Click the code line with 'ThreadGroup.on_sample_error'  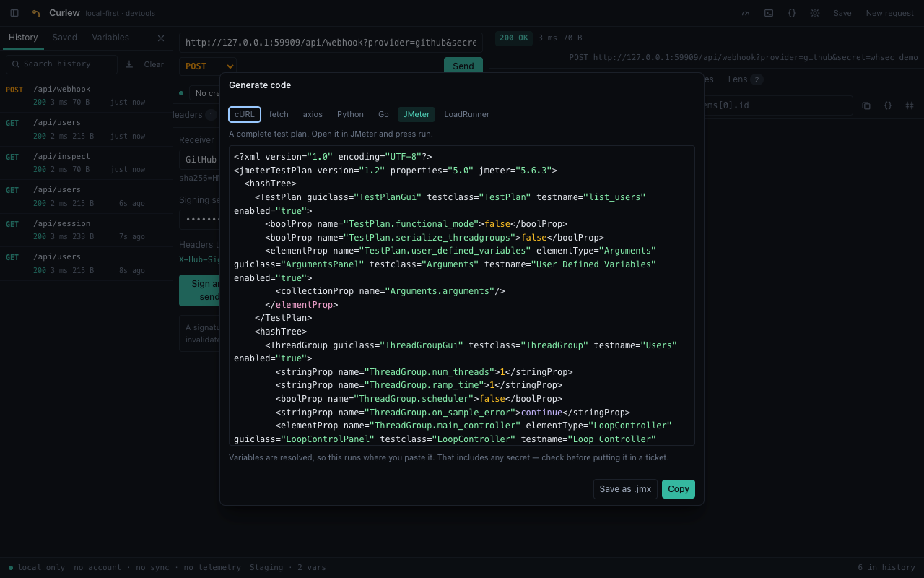click(x=453, y=413)
